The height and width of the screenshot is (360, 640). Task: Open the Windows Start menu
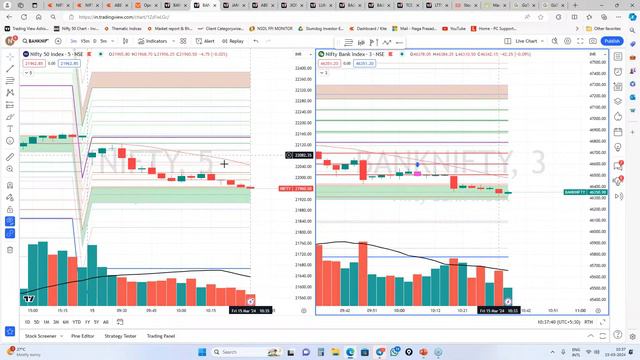[x=202, y=352]
